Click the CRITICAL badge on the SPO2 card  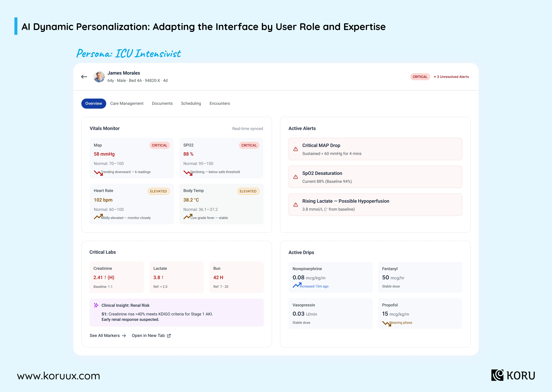click(x=249, y=145)
